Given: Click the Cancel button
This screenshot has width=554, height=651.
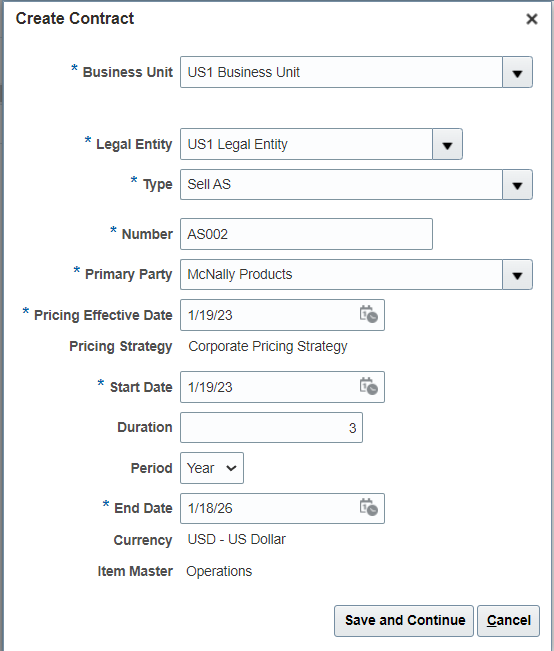Looking at the screenshot, I should click(x=508, y=621).
